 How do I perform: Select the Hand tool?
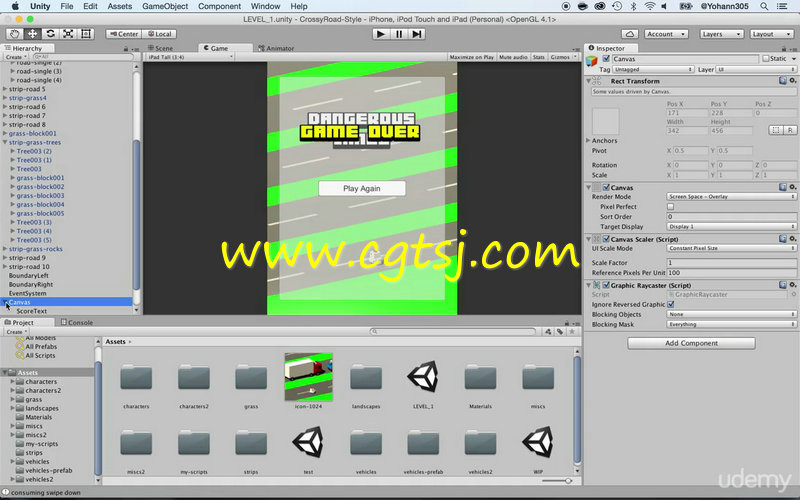pos(14,34)
